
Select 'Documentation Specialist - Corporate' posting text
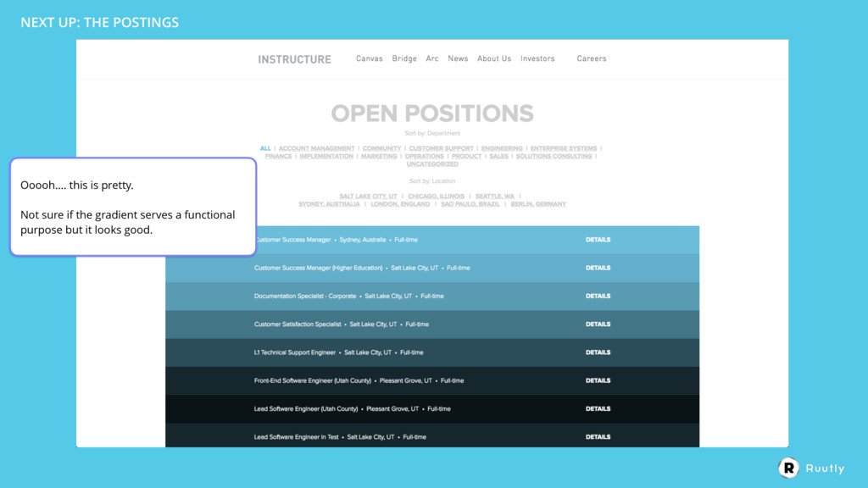tap(305, 296)
